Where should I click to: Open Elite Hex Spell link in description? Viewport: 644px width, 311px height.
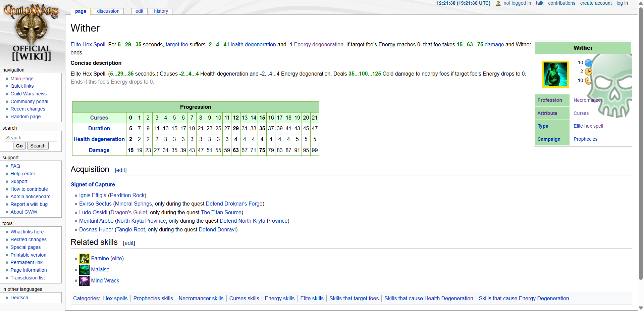point(88,45)
